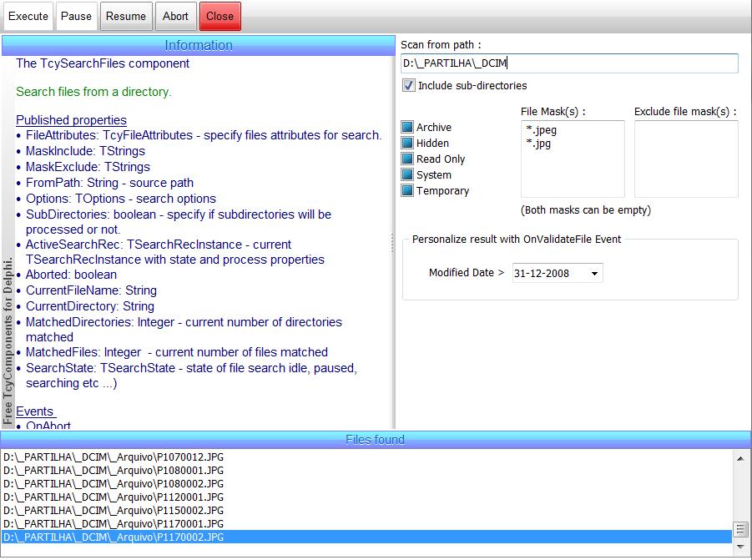Toggle the System attribute checkbox
Viewport: 752px width, 560px height.
coord(407,175)
